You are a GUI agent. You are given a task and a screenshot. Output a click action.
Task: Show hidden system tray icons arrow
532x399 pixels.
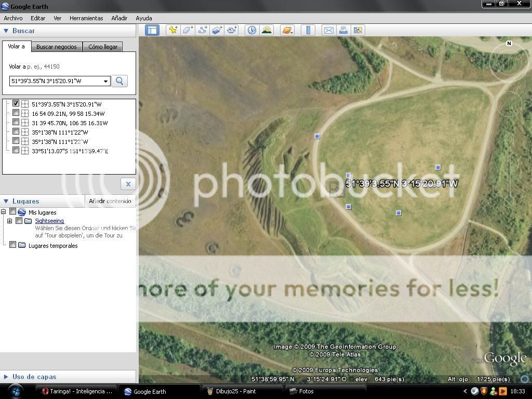click(465, 391)
